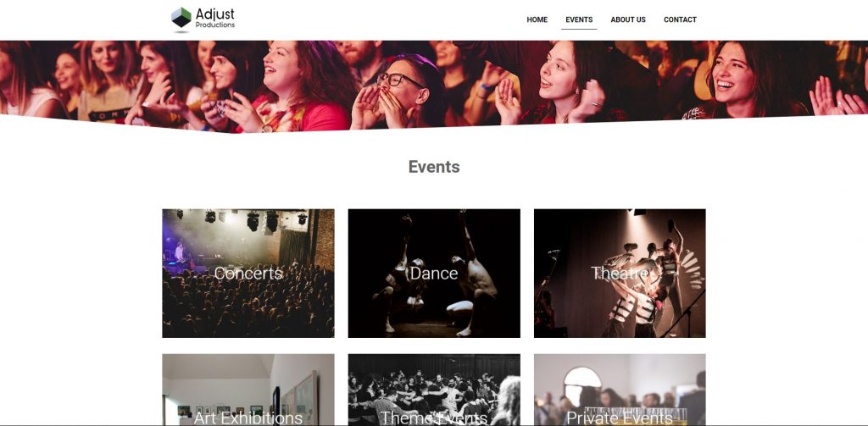Open the Theme Events tile
The image size is (868, 426).
click(x=434, y=390)
